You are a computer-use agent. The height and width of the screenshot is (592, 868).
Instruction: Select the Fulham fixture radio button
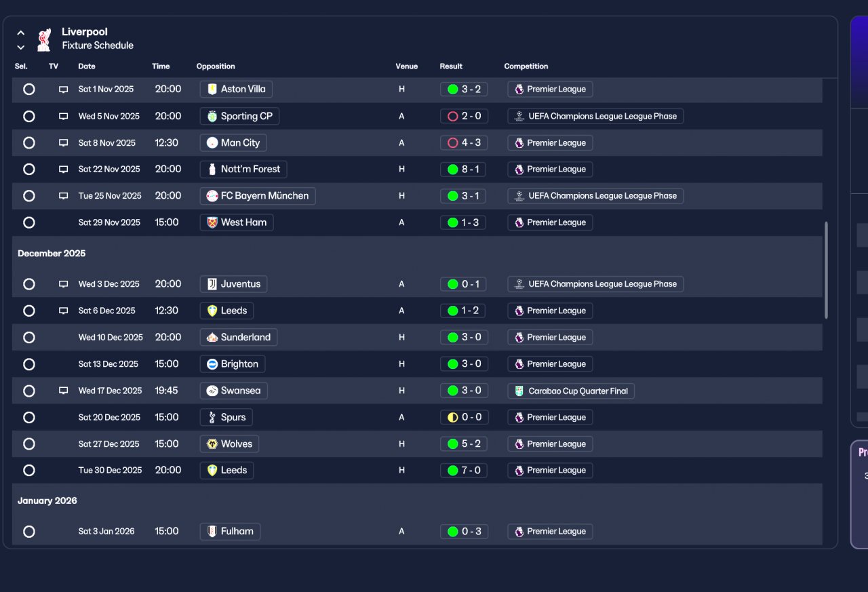click(x=29, y=532)
